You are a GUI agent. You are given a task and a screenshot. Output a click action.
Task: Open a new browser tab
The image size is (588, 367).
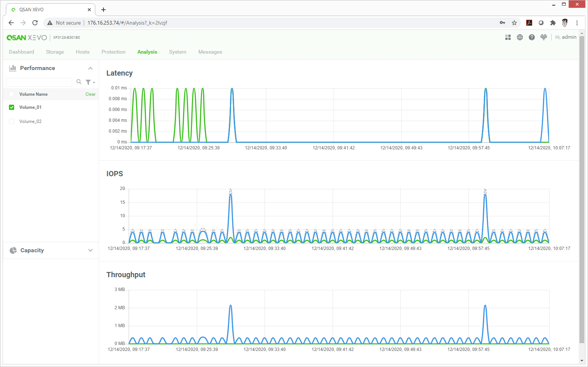coord(103,10)
